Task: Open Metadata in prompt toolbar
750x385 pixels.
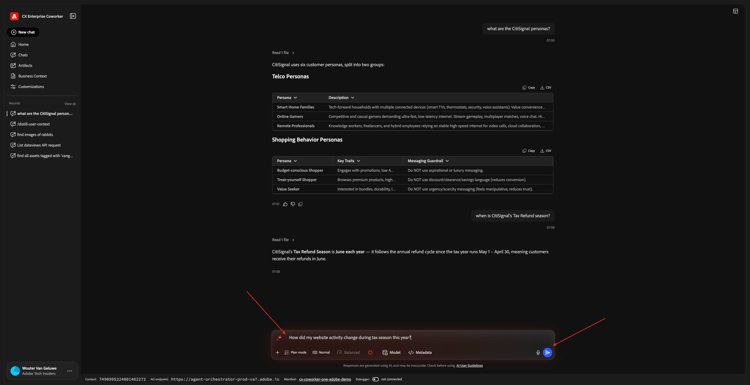Action: click(420, 352)
